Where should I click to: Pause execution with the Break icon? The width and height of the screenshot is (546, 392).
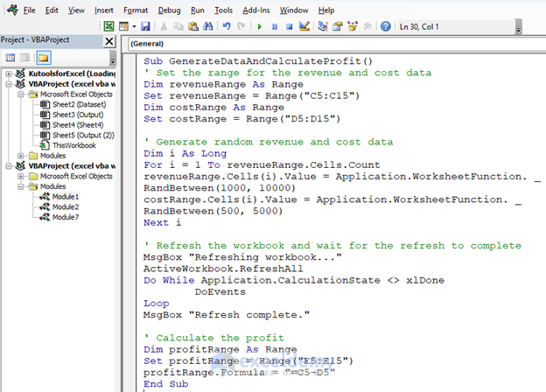click(275, 27)
